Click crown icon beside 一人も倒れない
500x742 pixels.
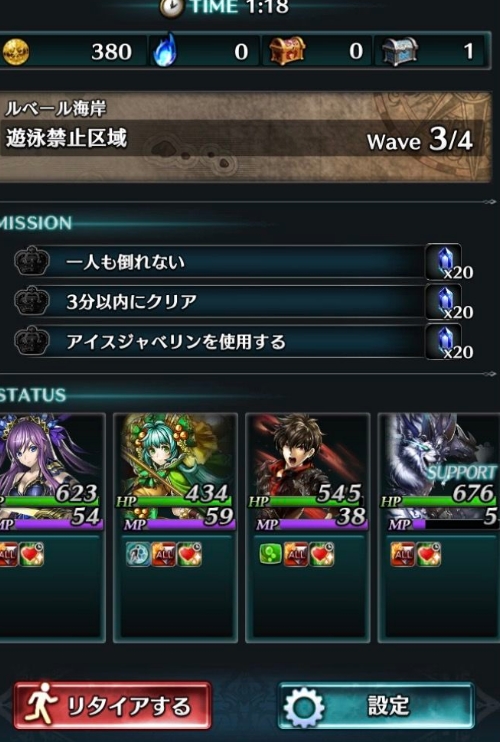click(x=32, y=261)
